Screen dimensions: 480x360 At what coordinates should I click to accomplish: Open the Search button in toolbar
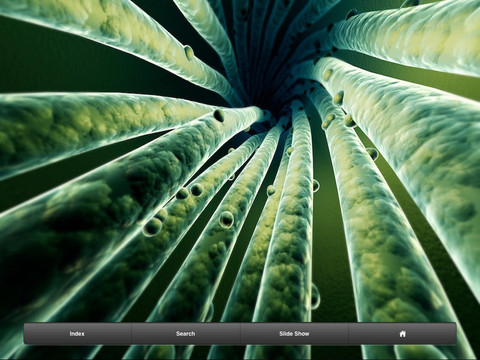tap(186, 334)
